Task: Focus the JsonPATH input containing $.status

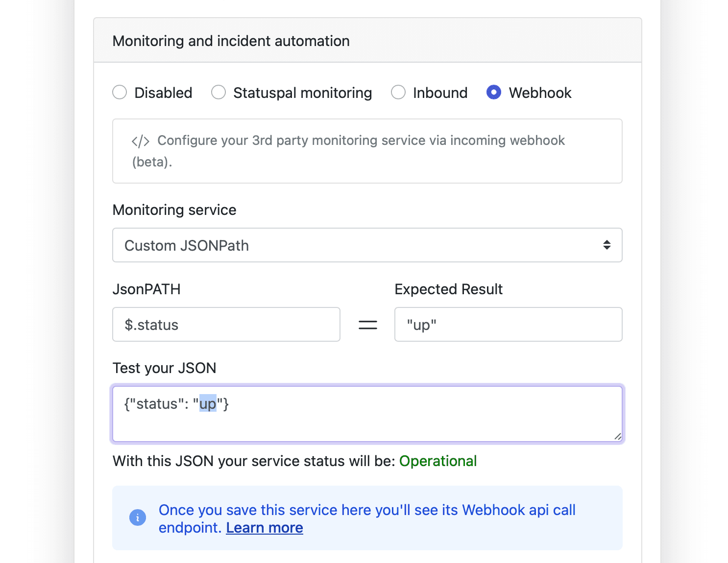Action: [226, 325]
